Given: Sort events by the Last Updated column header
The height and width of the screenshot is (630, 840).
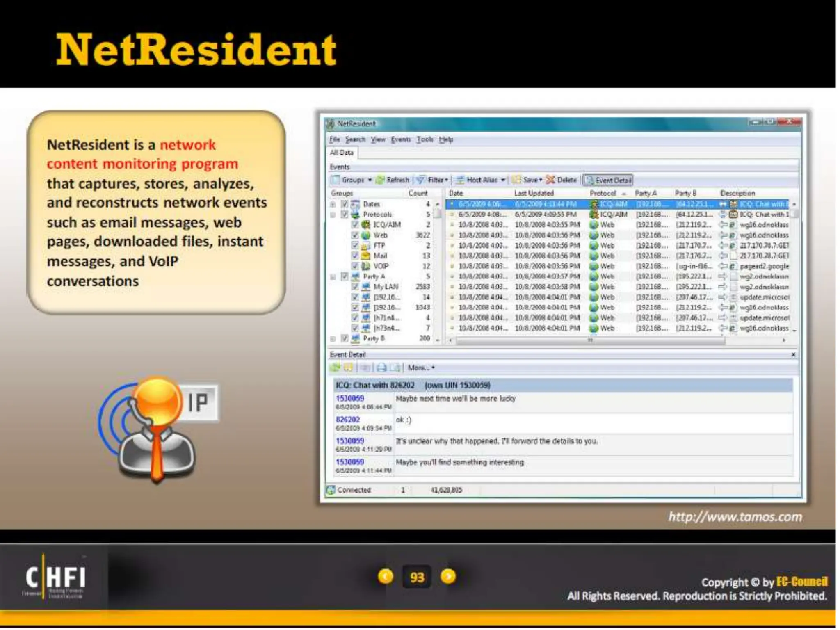Looking at the screenshot, I should click(534, 193).
